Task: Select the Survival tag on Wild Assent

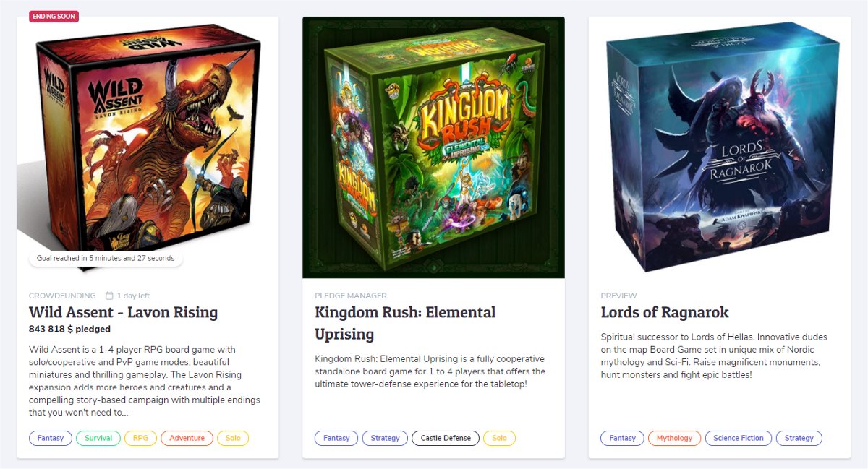Action: point(98,438)
